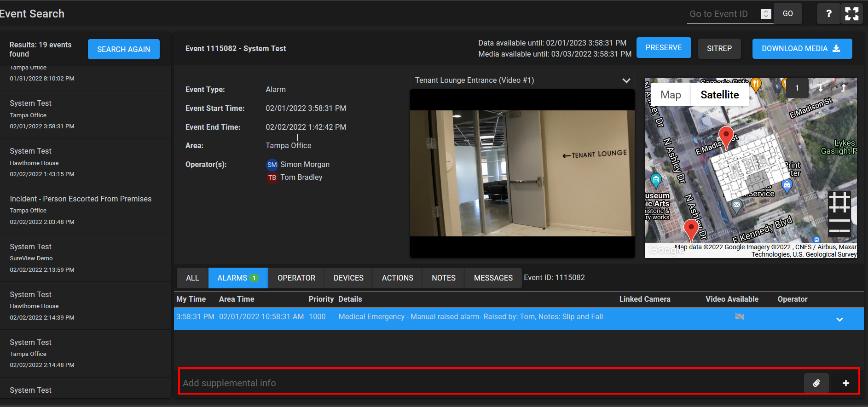Viewport: 868px width, 407px height.
Task: Click the Details column header
Action: (350, 299)
